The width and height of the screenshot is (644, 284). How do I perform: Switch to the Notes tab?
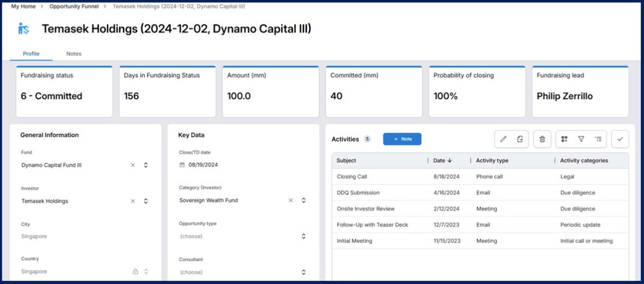(74, 54)
